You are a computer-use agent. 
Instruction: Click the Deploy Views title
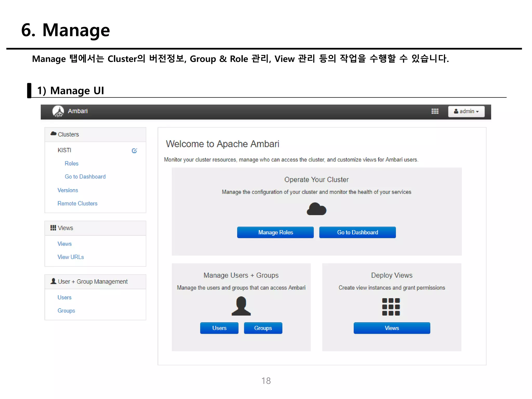coord(392,275)
